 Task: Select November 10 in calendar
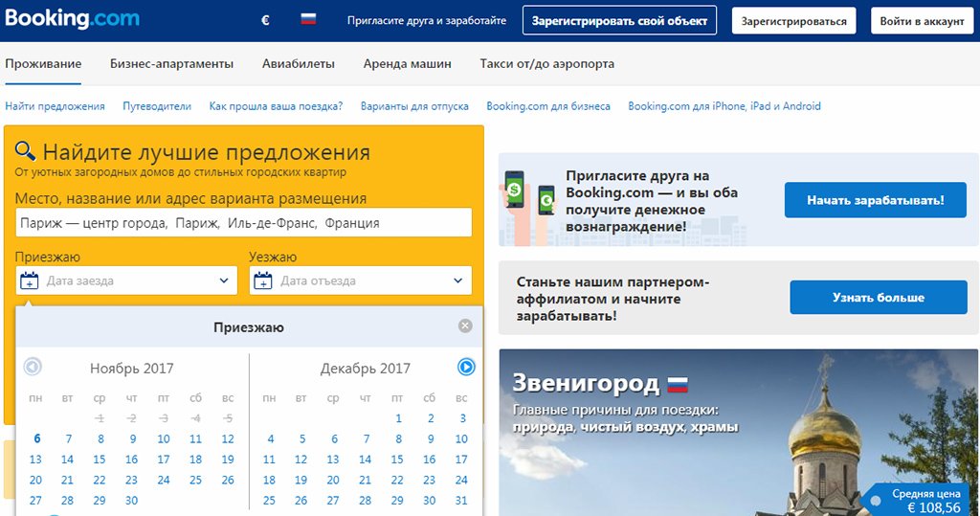[164, 439]
